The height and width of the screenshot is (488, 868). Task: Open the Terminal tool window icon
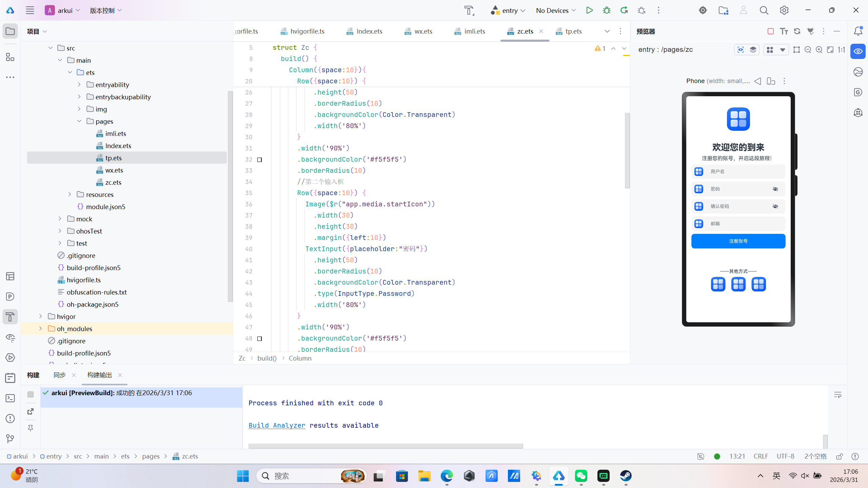(10, 398)
